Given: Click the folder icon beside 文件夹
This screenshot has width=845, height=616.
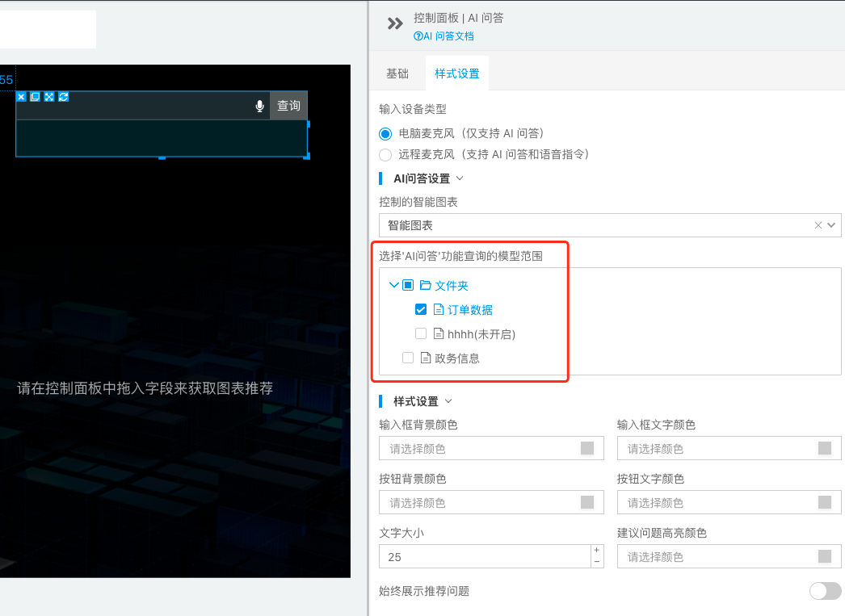Looking at the screenshot, I should pyautogui.click(x=426, y=285).
